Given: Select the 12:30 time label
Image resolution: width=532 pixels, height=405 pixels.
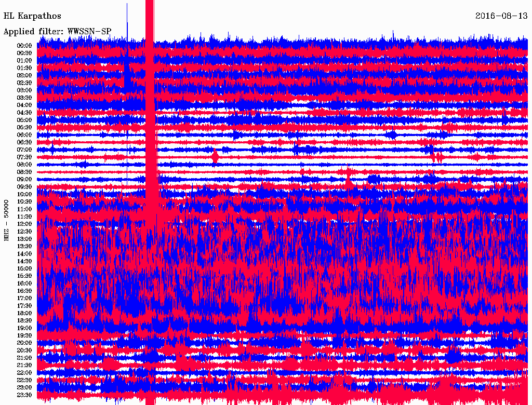Looking at the screenshot, I should click(24, 232).
